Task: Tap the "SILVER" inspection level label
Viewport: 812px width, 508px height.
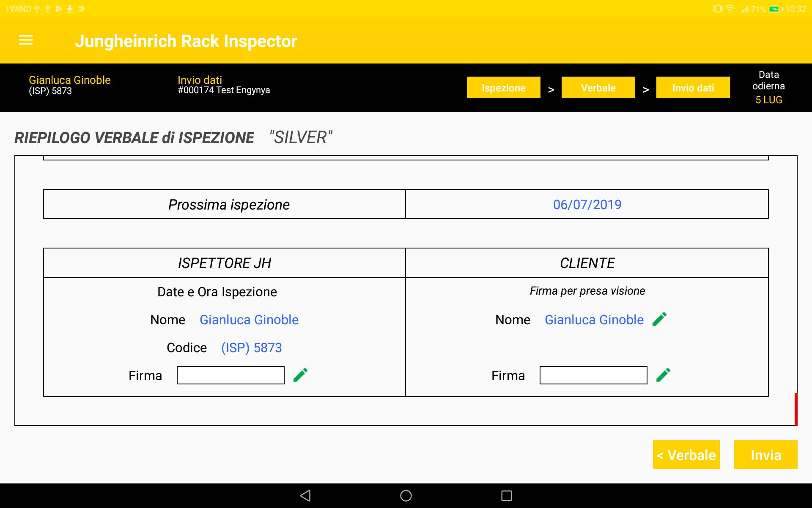Action: pos(301,138)
